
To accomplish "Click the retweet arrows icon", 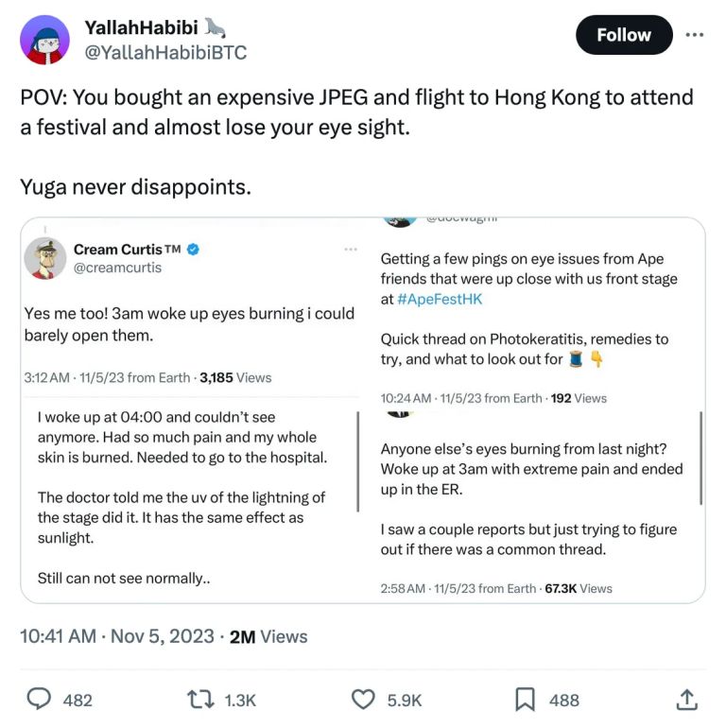I will tap(199, 699).
